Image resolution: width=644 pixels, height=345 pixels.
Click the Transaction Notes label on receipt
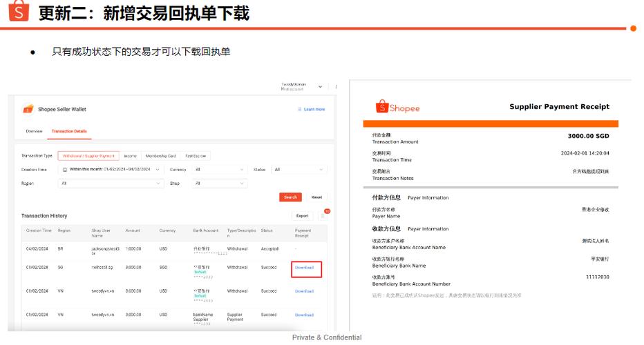pos(392,179)
